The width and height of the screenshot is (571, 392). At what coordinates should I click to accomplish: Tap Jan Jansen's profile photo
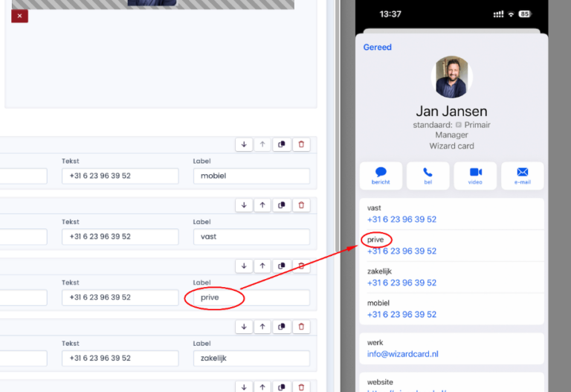tap(451, 77)
